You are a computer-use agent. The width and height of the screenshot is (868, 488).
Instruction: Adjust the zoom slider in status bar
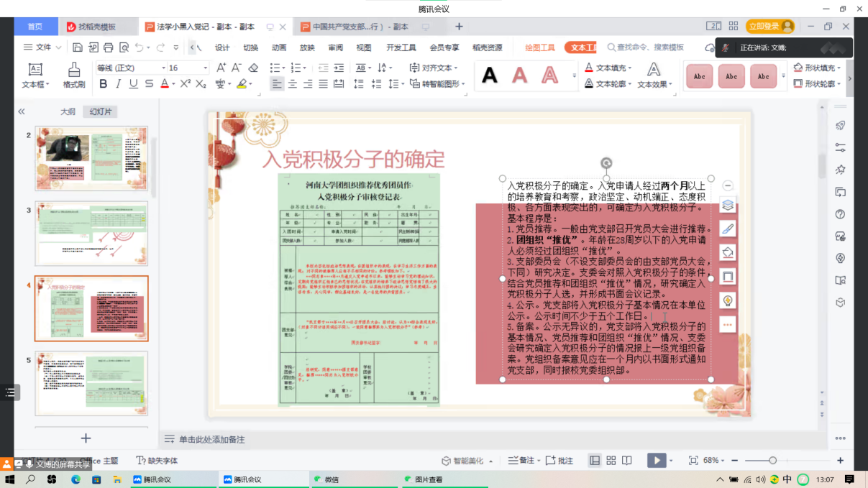pos(772,460)
